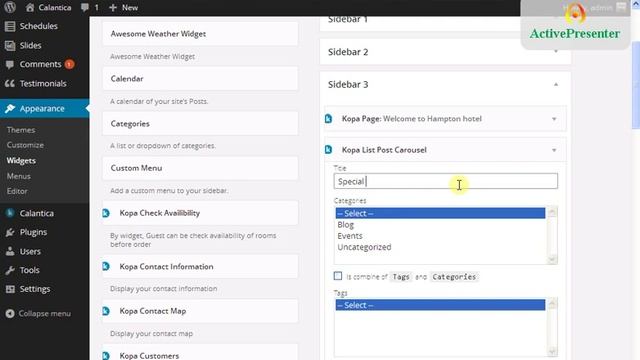The image size is (640, 360).
Task: Click the Testimonials quote icon
Action: pyautogui.click(x=10, y=83)
